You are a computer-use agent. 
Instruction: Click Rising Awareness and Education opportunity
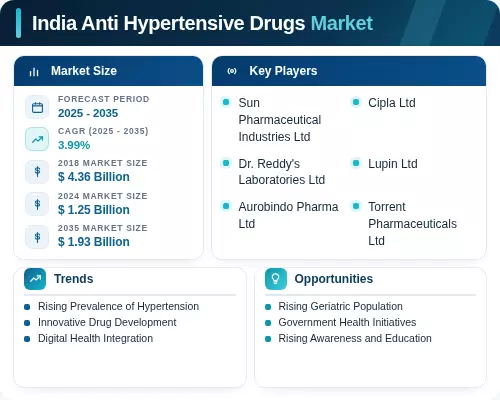[x=355, y=338]
